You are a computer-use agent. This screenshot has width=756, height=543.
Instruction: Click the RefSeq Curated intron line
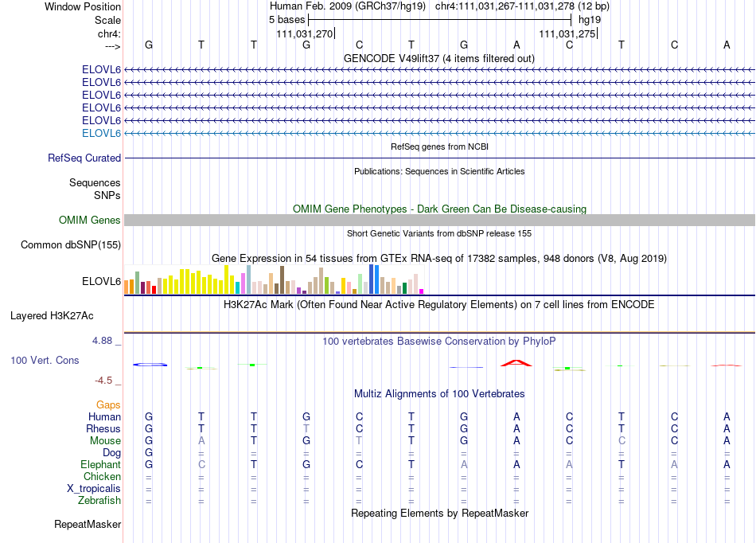point(439,158)
